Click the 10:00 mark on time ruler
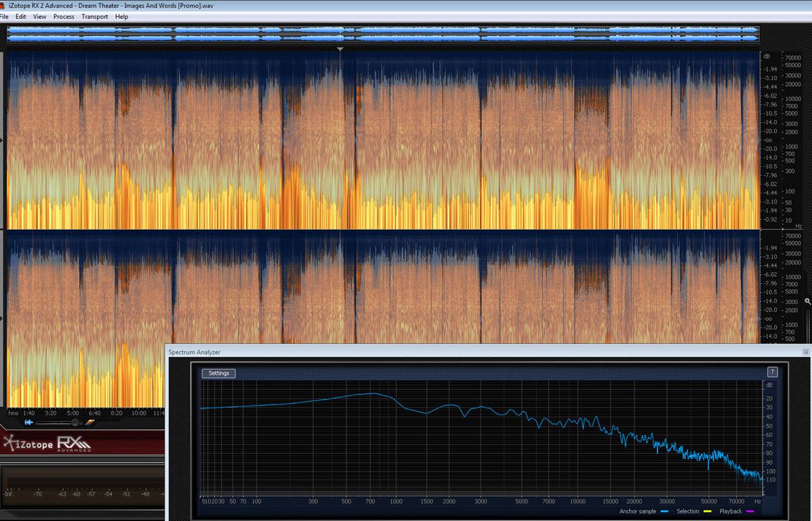Viewport: 812px width, 521px height. click(139, 413)
